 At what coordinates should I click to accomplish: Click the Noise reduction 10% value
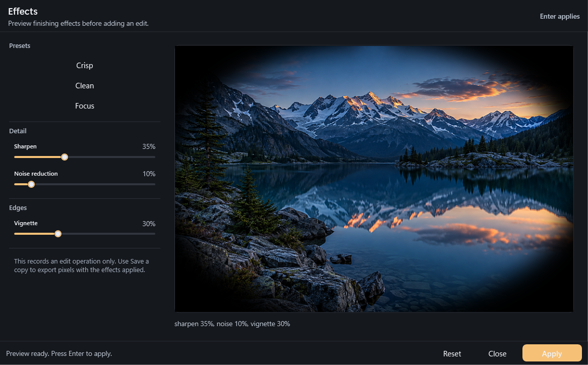tap(148, 174)
